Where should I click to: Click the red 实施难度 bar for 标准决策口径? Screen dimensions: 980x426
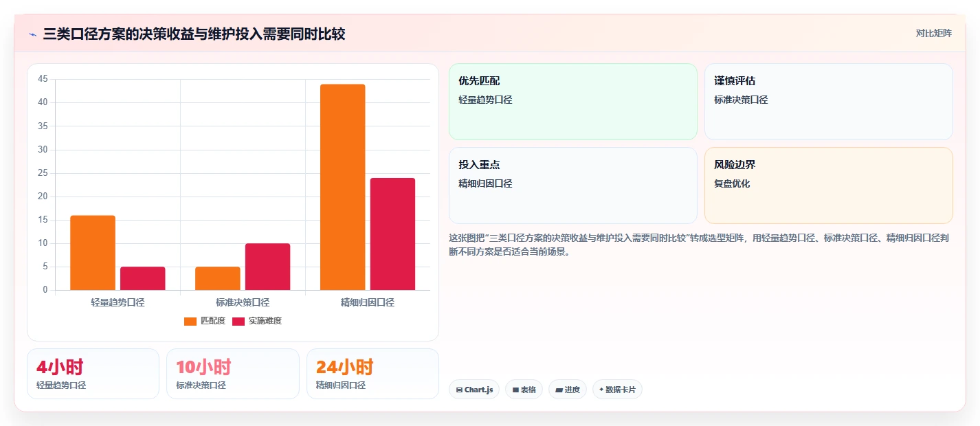[268, 267]
